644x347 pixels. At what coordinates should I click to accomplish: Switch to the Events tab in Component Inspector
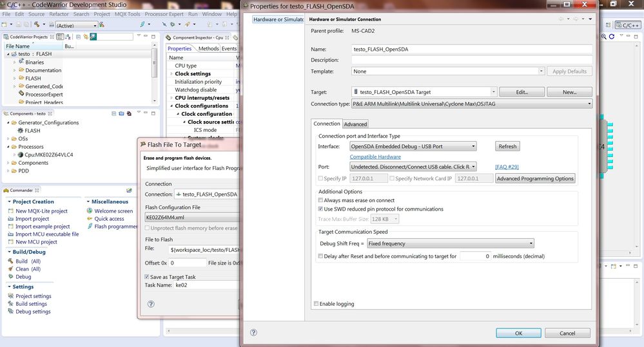coord(229,48)
